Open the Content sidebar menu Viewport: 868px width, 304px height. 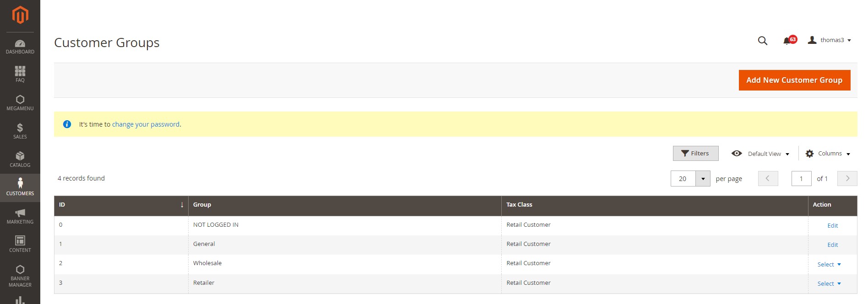tap(20, 245)
